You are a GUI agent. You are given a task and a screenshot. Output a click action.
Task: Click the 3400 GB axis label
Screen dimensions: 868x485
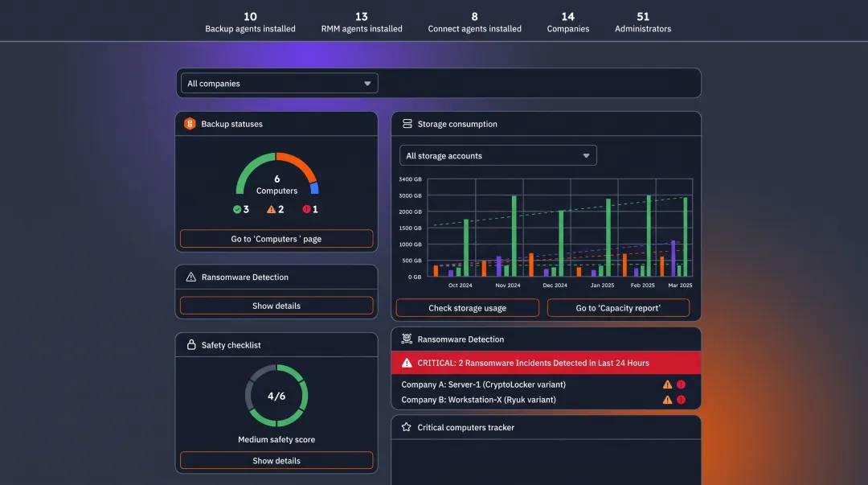pyautogui.click(x=410, y=179)
